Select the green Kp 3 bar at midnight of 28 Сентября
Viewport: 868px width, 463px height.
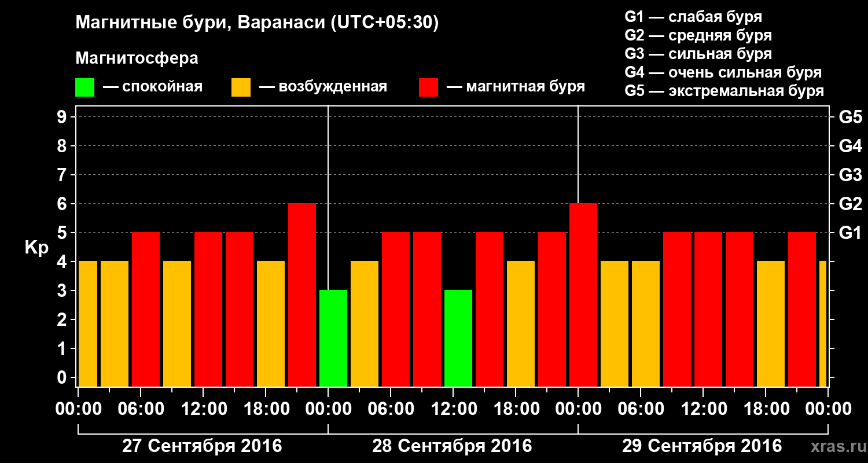coord(333,339)
